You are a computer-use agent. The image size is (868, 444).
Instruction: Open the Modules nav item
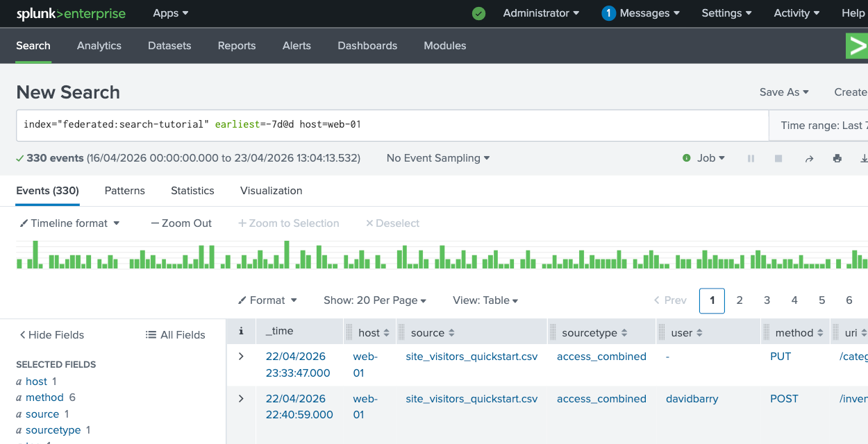(x=445, y=46)
